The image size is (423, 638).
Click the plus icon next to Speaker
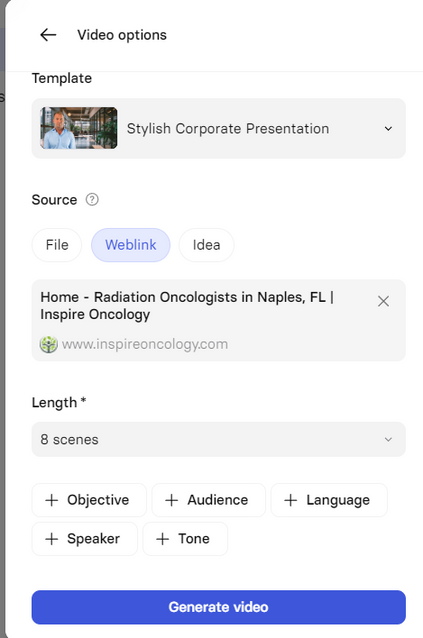tap(52, 539)
